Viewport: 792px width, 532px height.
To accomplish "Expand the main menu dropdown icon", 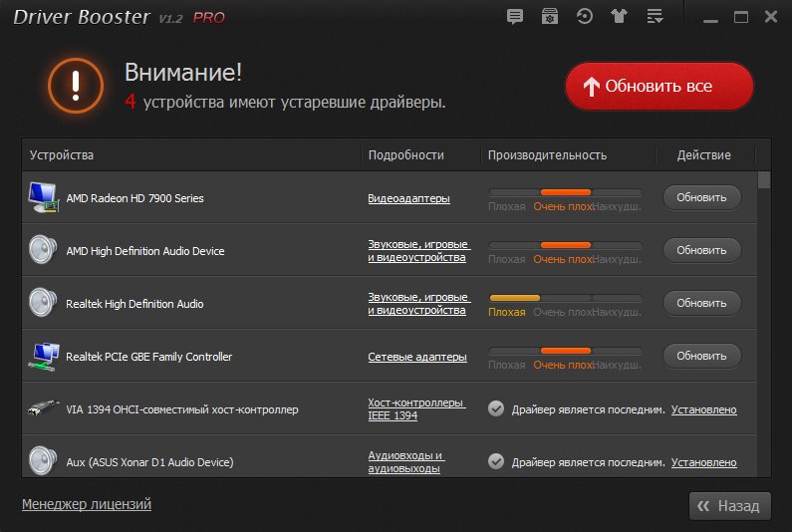I will [655, 16].
